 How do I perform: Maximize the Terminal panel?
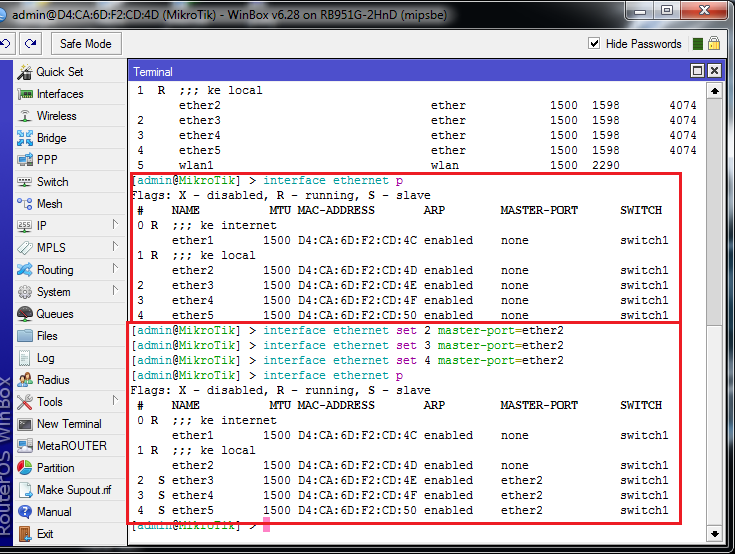point(697,71)
